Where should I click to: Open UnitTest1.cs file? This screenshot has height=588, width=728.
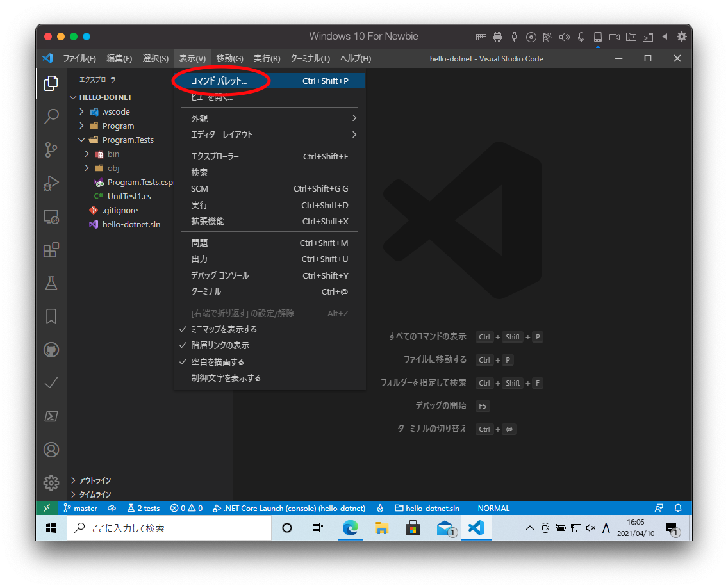(129, 196)
